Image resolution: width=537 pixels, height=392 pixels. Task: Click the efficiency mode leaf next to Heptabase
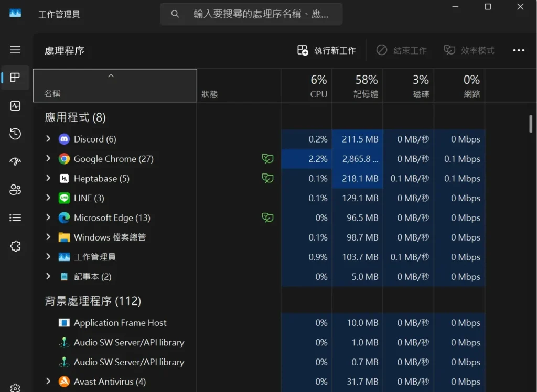(267, 178)
